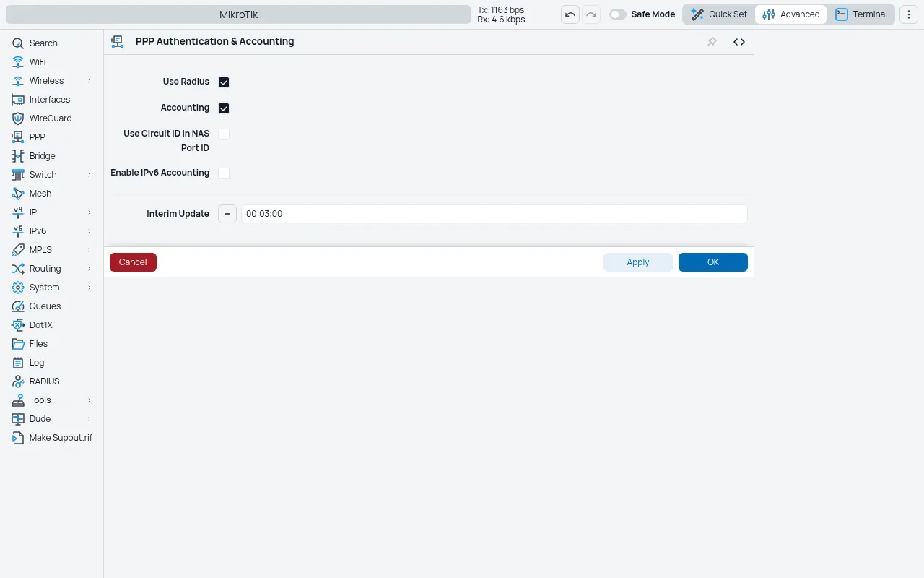Open the WireGuard shield icon
This screenshot has width=924, height=578.
[x=18, y=118]
